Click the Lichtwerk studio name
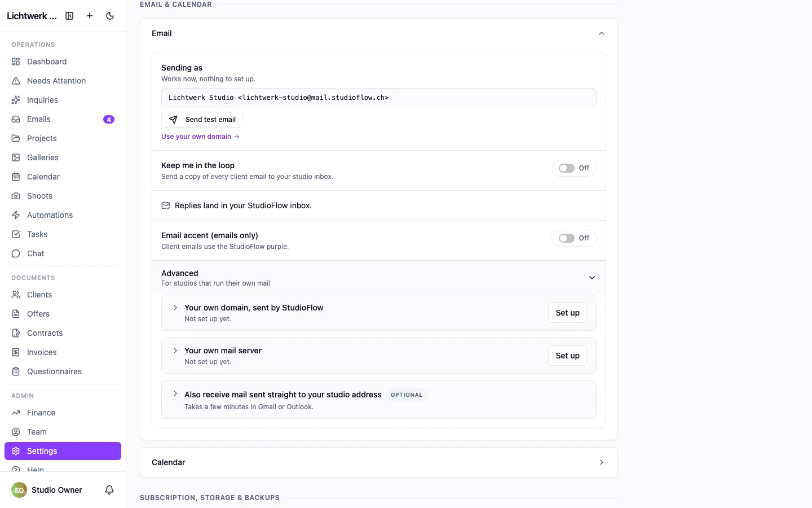 click(x=32, y=16)
